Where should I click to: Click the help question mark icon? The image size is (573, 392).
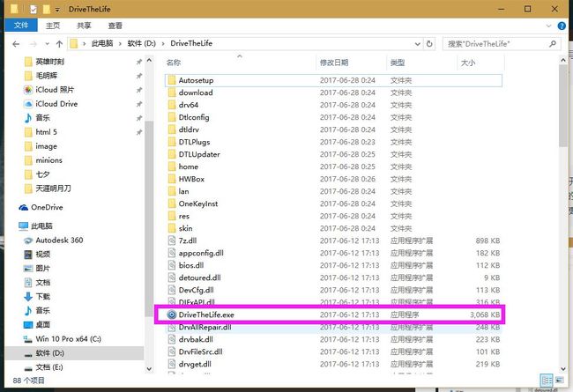[x=562, y=26]
